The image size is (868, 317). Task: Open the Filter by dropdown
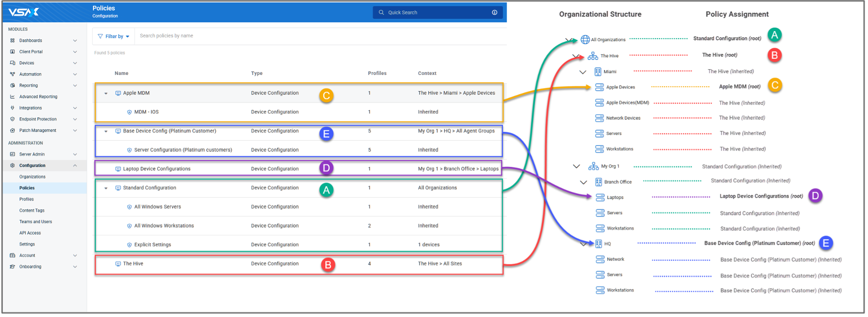click(x=114, y=36)
